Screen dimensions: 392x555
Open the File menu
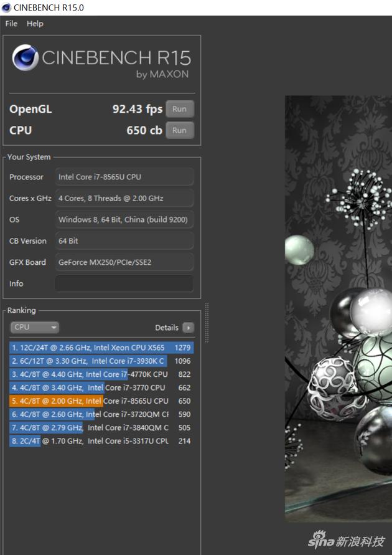(11, 24)
